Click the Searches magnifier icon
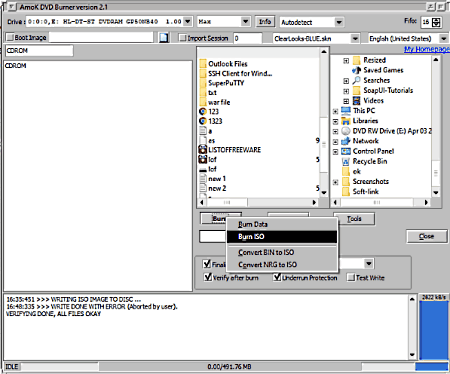The image size is (450, 374). click(356, 80)
